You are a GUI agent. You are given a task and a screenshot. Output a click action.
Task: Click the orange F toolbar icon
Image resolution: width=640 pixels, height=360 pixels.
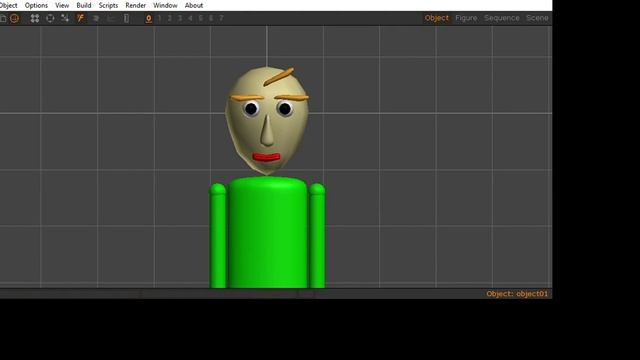[80, 18]
